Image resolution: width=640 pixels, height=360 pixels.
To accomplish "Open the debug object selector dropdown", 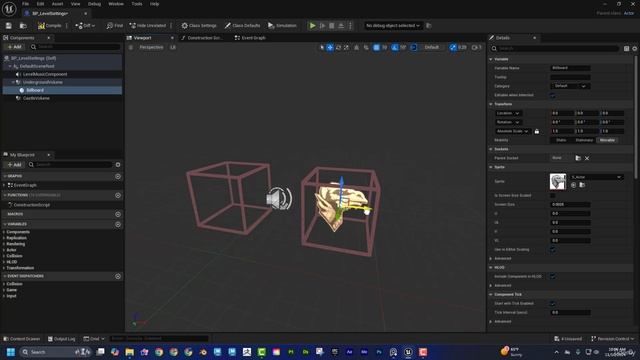I will (393, 25).
